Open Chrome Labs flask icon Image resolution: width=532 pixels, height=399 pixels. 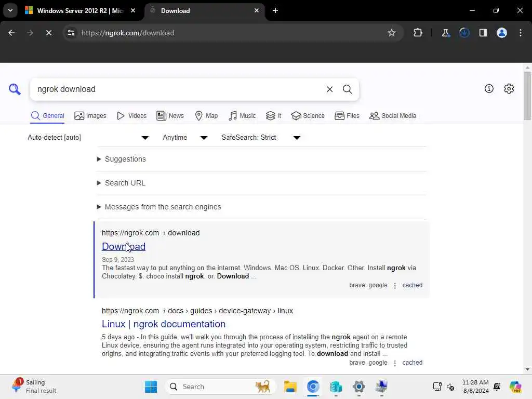(x=445, y=33)
